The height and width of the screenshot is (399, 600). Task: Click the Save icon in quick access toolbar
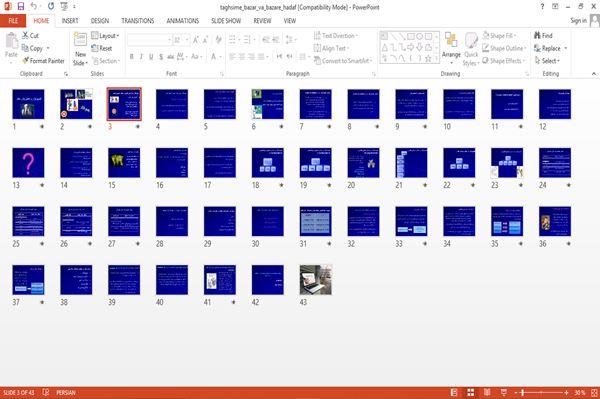click(x=21, y=6)
